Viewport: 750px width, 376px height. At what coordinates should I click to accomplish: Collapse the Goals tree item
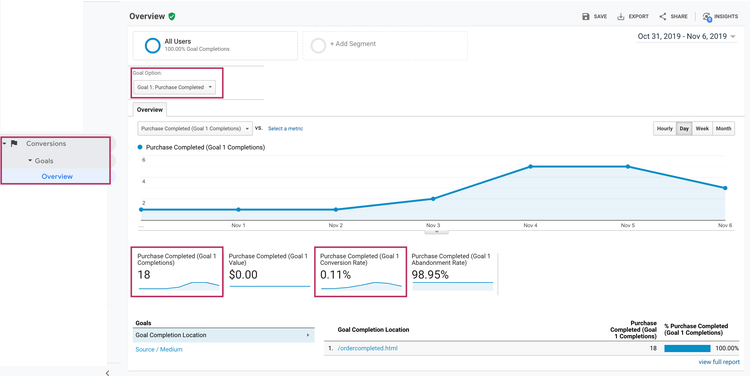30,161
